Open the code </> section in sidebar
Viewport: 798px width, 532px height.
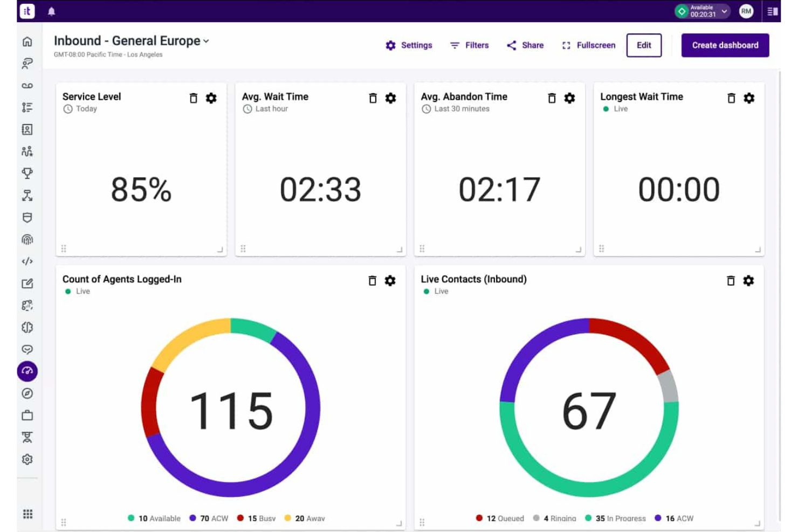pos(27,261)
